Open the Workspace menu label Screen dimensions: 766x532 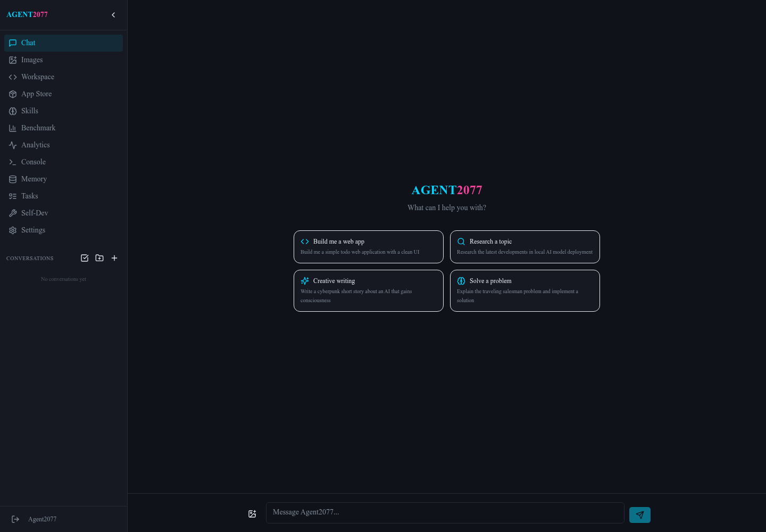pos(38,77)
